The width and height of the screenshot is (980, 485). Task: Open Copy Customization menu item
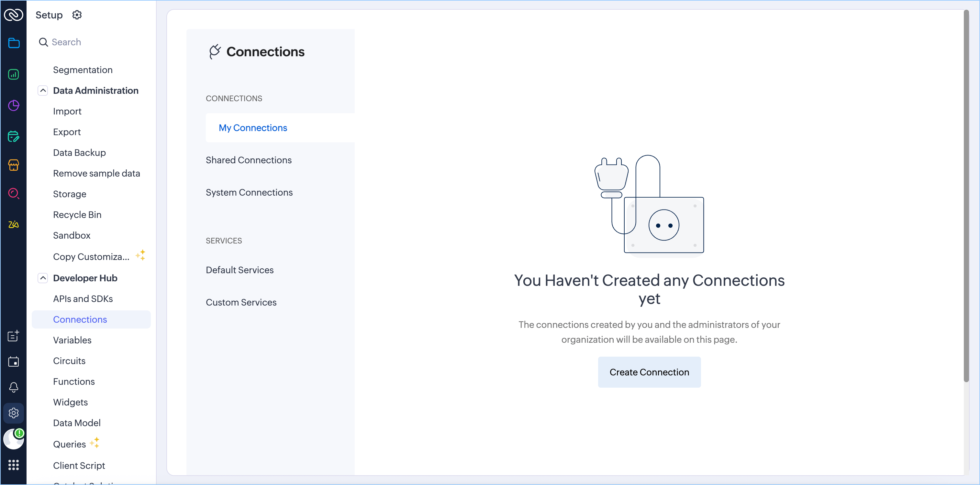pyautogui.click(x=91, y=256)
